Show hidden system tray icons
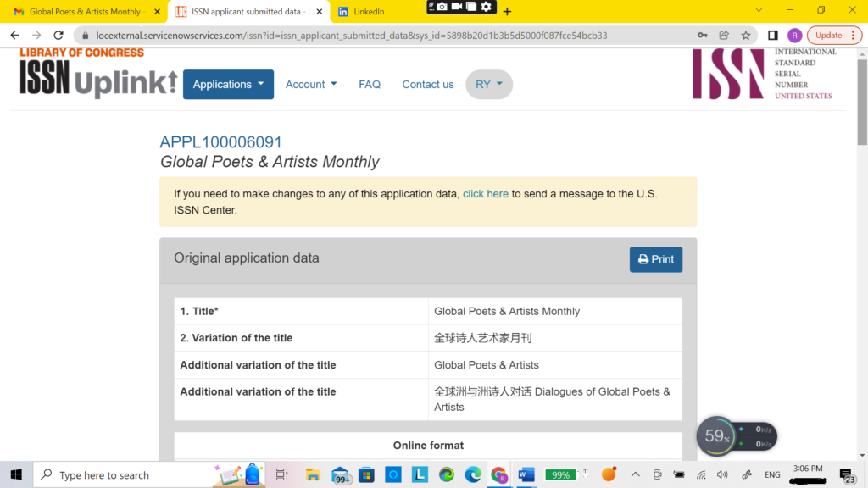The width and height of the screenshot is (868, 488). click(636, 474)
